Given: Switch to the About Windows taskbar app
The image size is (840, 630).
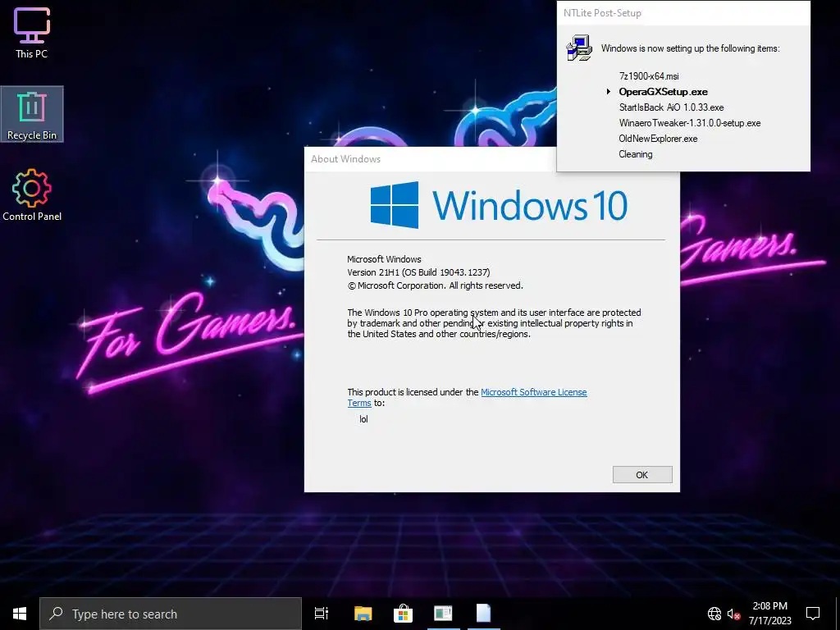Looking at the screenshot, I should [x=443, y=614].
